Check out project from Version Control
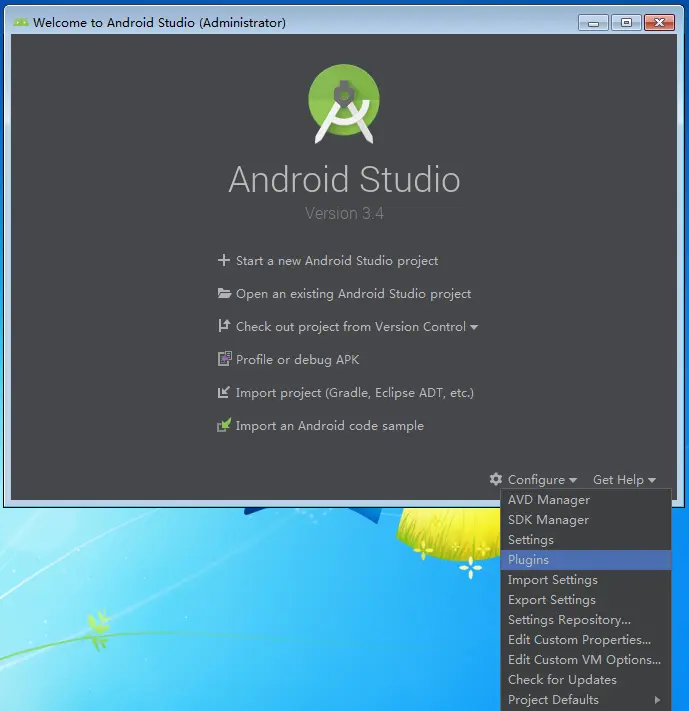 (x=351, y=327)
